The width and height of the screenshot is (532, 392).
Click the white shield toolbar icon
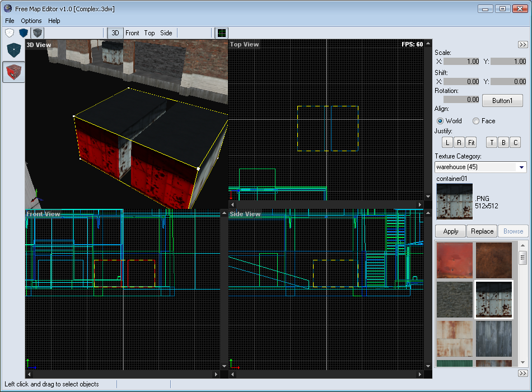point(10,33)
